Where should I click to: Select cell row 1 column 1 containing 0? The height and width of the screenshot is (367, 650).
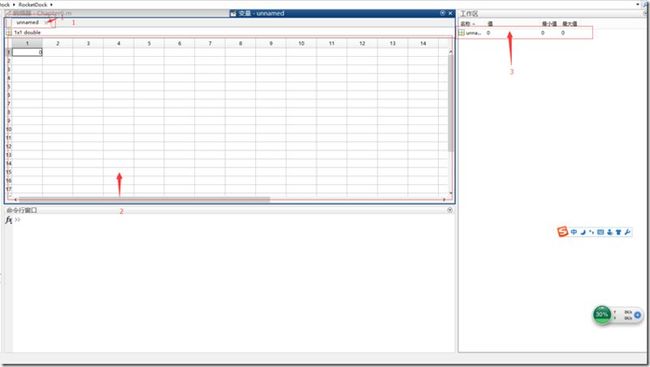click(27, 52)
